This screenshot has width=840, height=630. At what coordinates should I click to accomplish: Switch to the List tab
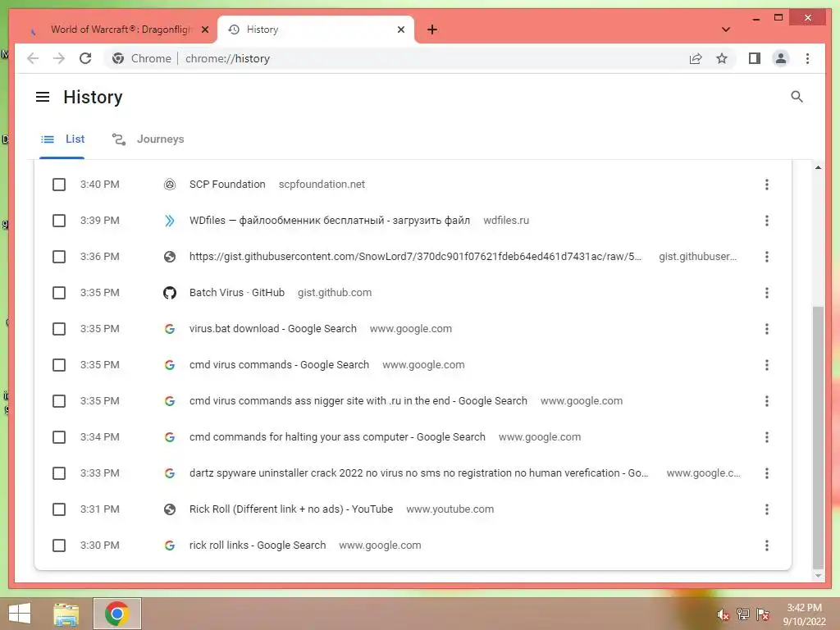[62, 139]
